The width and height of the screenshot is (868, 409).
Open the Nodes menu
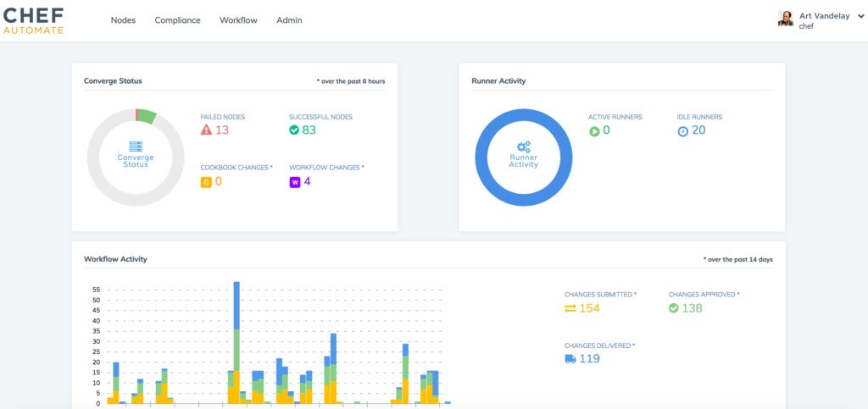tap(123, 20)
